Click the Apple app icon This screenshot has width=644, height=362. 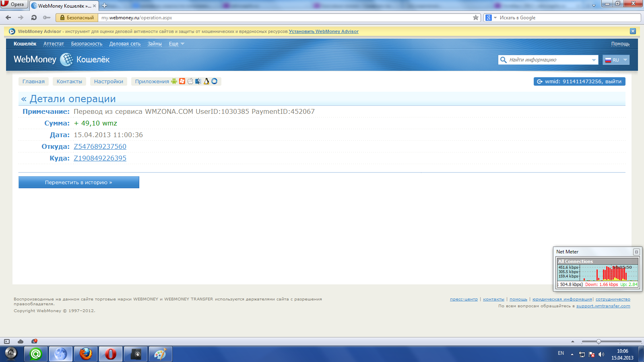[x=190, y=81]
